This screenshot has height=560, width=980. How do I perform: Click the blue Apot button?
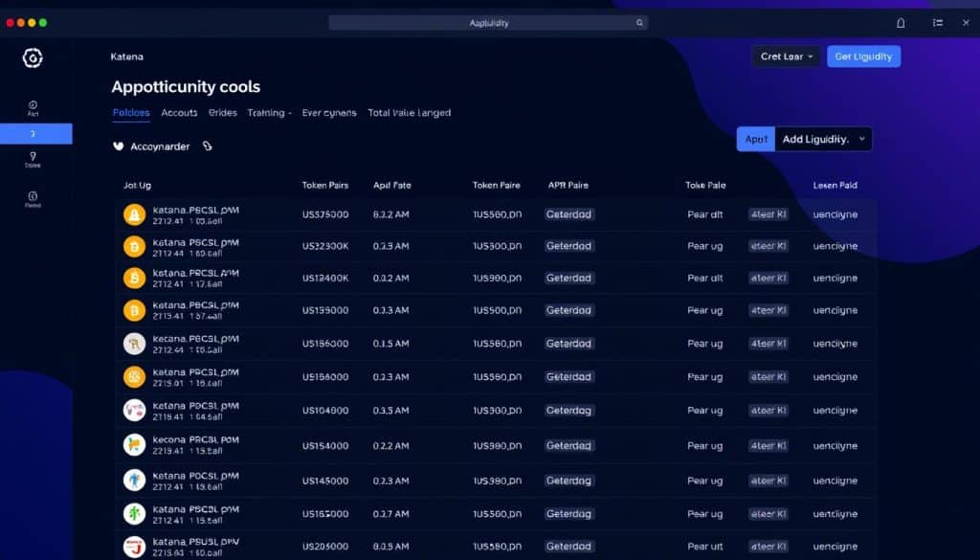point(756,140)
